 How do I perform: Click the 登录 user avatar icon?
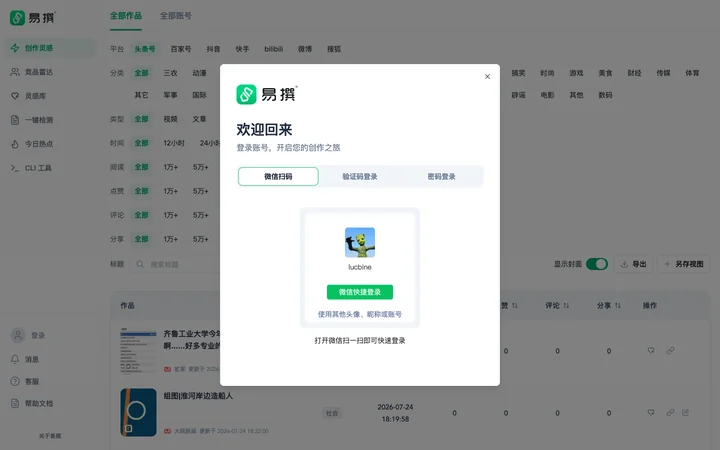pos(18,335)
